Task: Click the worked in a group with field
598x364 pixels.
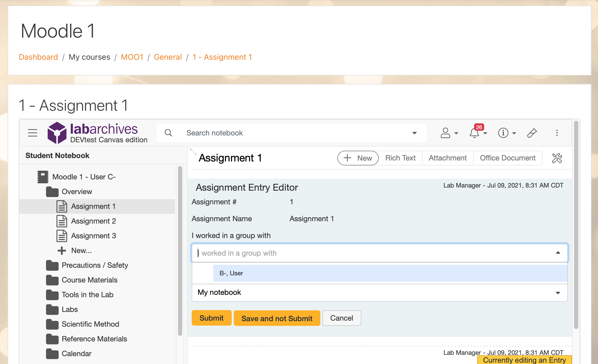Action: (379, 253)
